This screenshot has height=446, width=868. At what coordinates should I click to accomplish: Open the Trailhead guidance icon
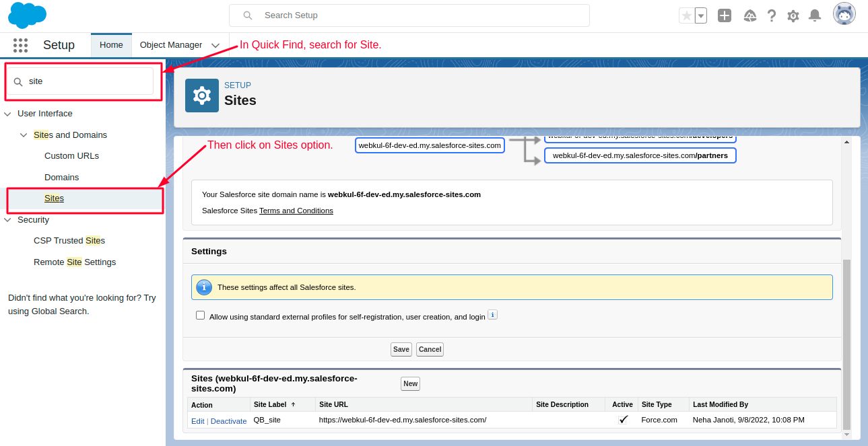pyautogui.click(x=749, y=15)
